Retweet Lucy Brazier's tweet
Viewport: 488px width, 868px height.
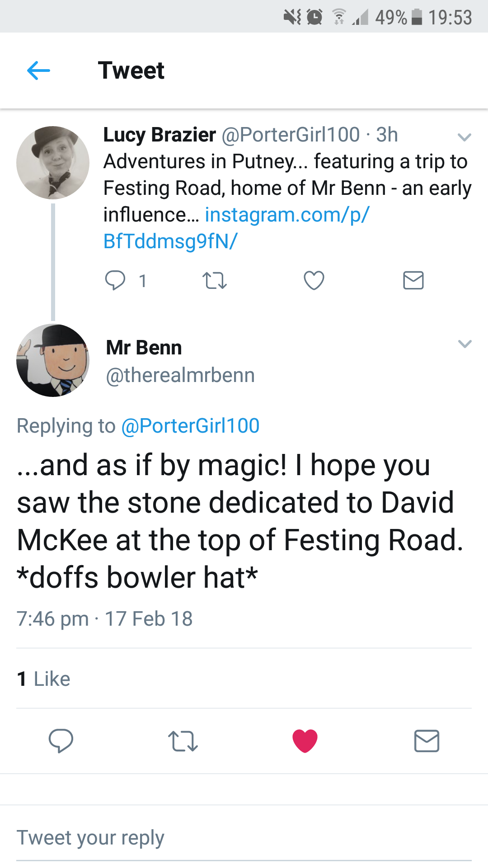coord(214,280)
